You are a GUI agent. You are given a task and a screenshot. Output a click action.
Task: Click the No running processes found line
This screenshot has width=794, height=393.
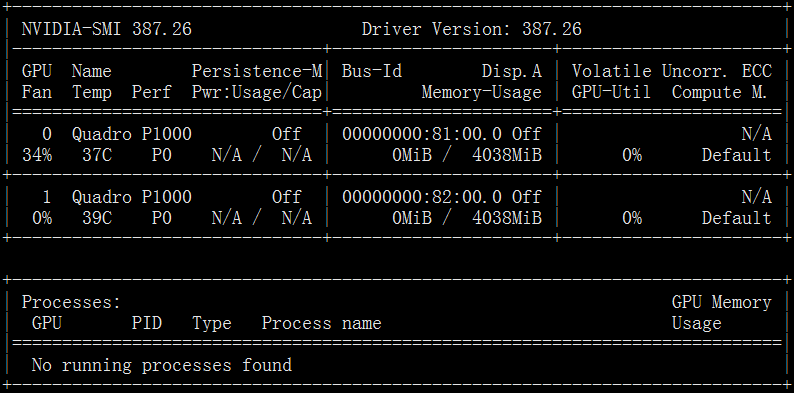162,365
